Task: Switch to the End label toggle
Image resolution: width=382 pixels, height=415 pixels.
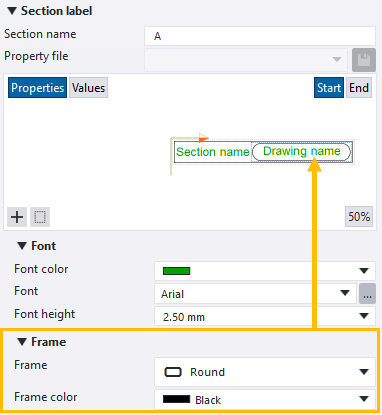Action: [x=359, y=88]
